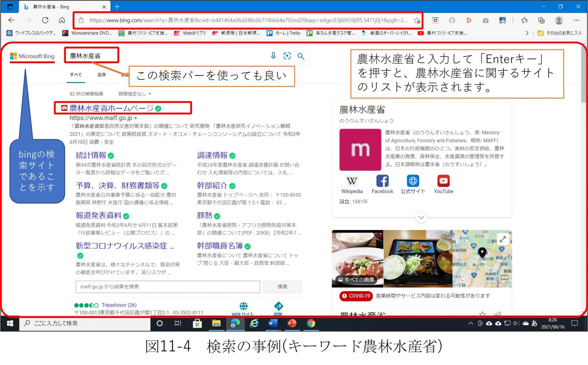Screen dimensions: 588x365
Task: Show hidden system tray icons
Action: coord(470,323)
